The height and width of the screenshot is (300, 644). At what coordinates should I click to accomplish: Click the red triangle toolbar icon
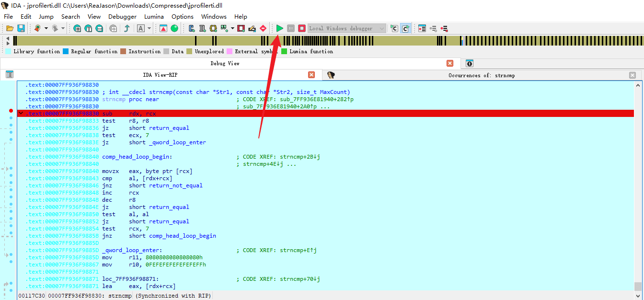coord(163,28)
